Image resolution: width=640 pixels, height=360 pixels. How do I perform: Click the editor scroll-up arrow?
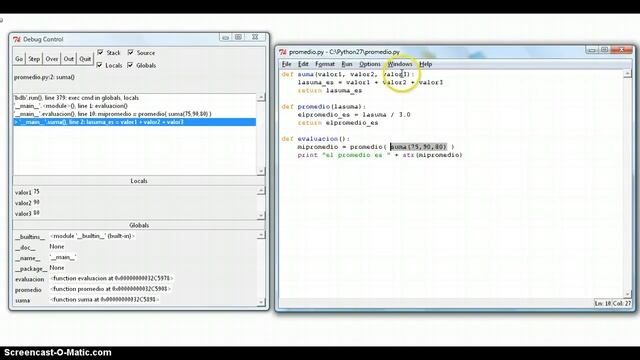[x=628, y=74]
